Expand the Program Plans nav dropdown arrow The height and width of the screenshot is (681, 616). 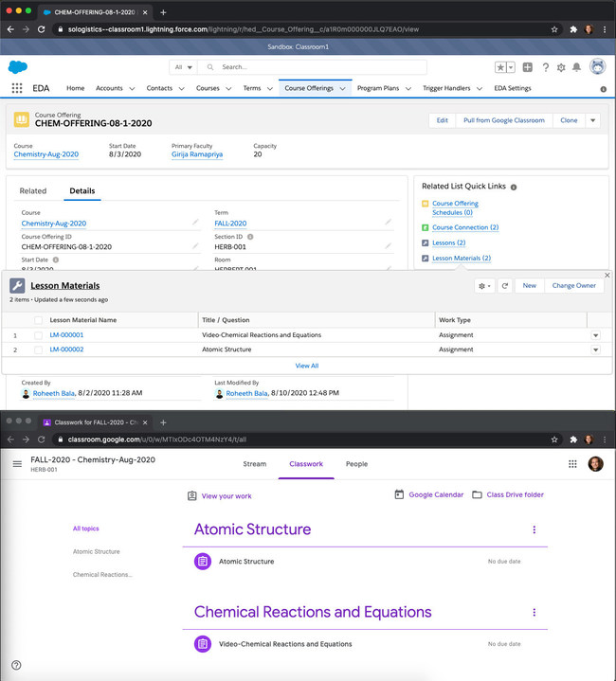click(408, 89)
